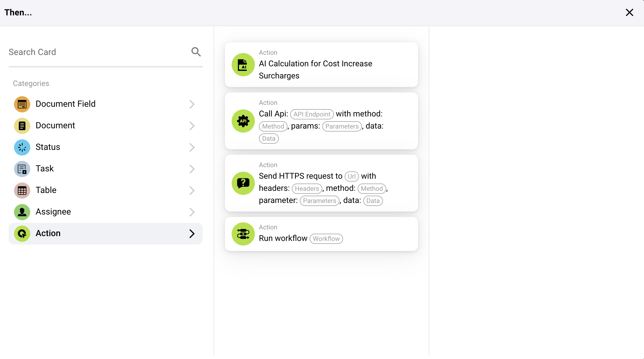Select the Task category label

[x=44, y=168]
